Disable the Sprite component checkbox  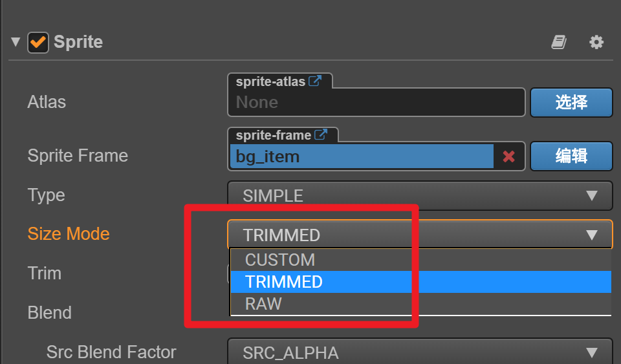38,43
